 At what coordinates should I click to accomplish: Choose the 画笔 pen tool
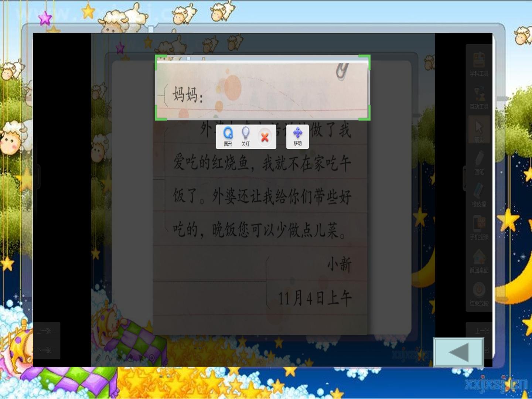point(479,163)
